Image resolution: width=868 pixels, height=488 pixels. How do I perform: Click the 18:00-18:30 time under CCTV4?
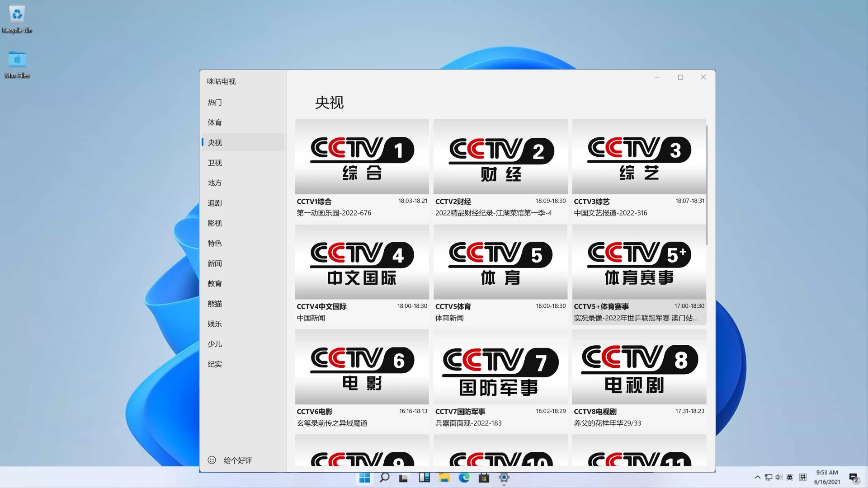412,306
